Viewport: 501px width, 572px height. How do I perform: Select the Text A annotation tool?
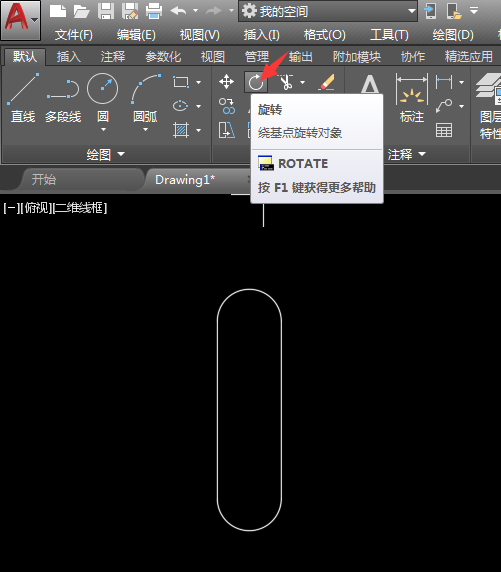coord(369,84)
